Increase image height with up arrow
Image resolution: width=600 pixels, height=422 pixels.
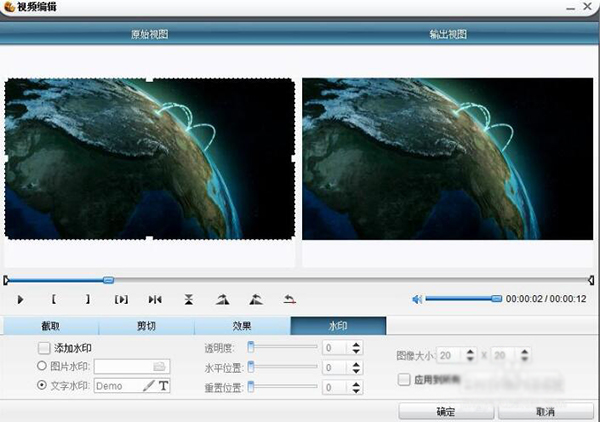(525, 352)
